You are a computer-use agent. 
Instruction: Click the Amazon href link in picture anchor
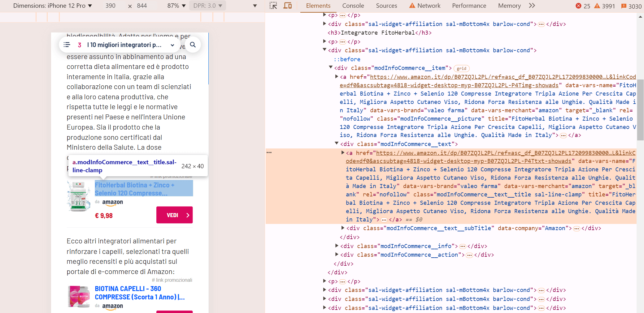[x=488, y=81]
